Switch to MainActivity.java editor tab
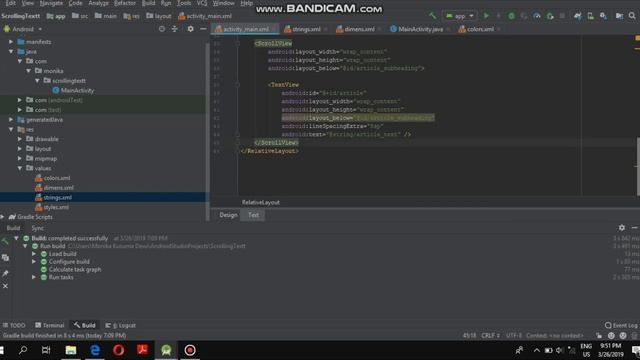The image size is (640, 360). point(420,29)
